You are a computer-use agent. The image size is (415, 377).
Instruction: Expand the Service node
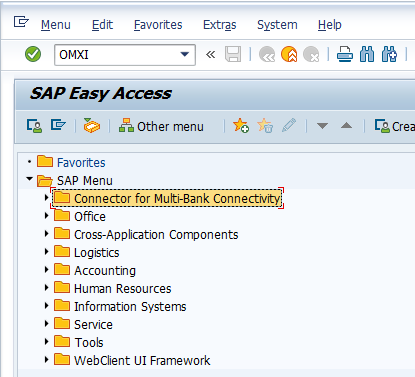click(x=47, y=324)
